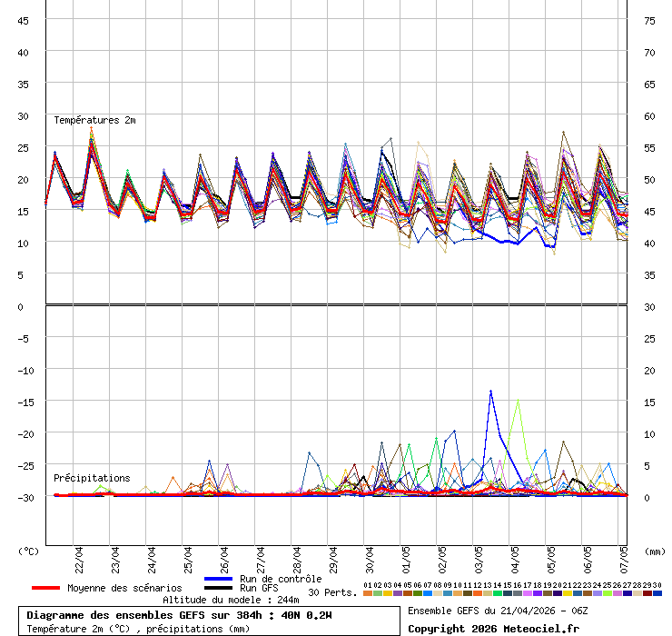The width and height of the screenshot is (672, 636).
Task: Click the 26/04 date axis label
Action: (222, 556)
